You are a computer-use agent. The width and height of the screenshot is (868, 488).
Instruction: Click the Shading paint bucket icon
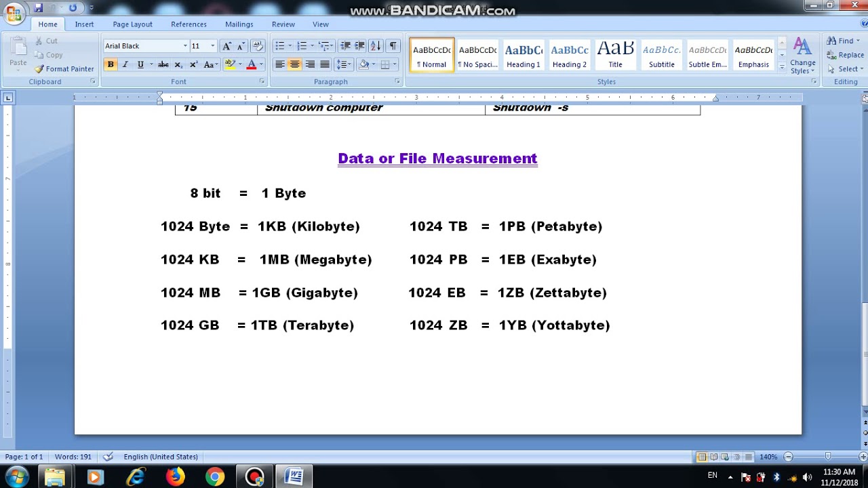(x=363, y=64)
